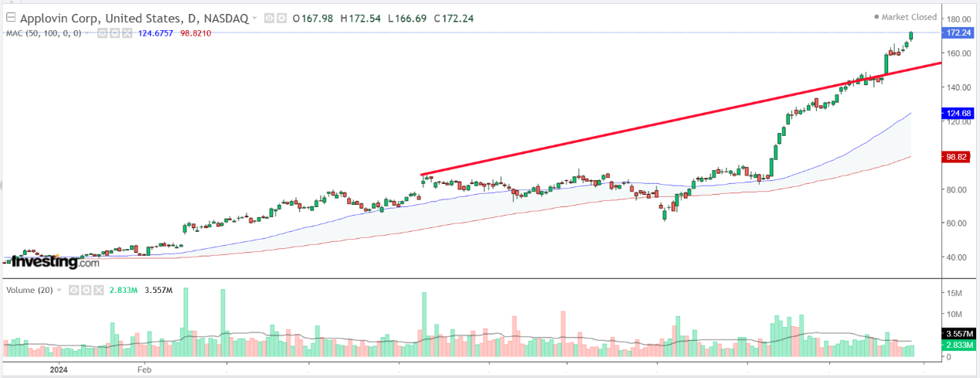Click the blue 124.68 moving average label
980x378 pixels.
click(958, 114)
